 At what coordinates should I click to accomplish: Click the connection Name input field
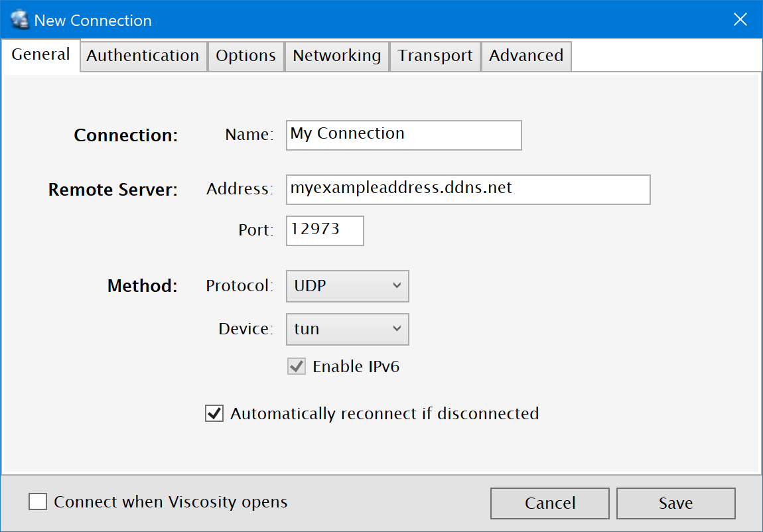click(x=403, y=135)
